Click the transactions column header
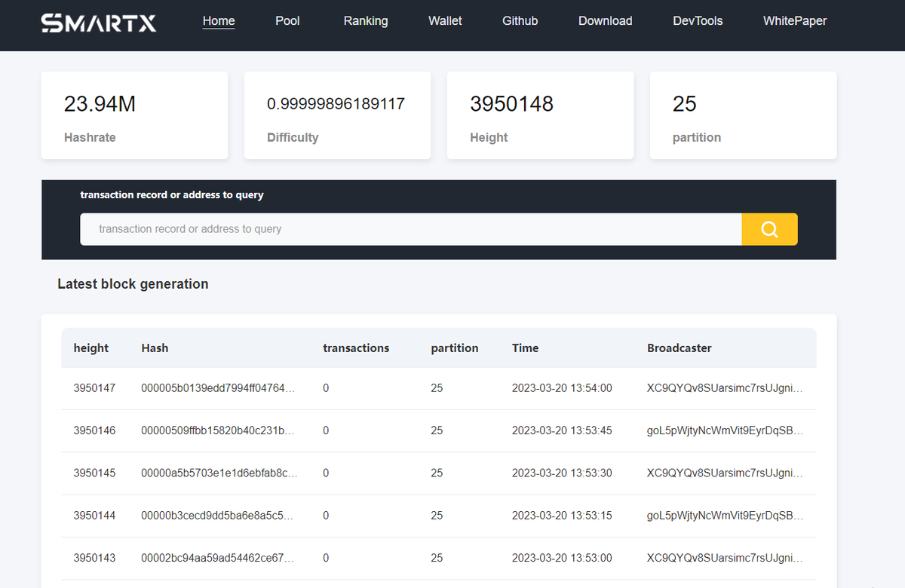This screenshot has width=905, height=588. (x=356, y=348)
